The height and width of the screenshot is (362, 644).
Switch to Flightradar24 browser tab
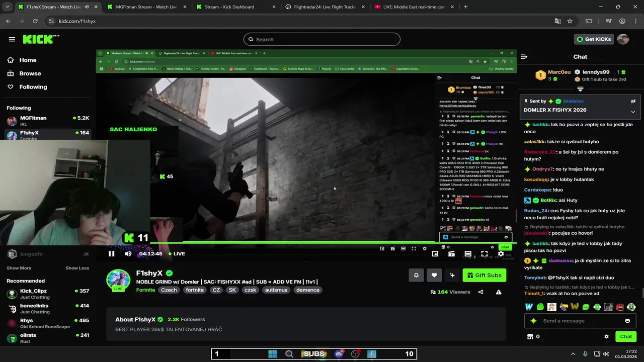coord(325,7)
